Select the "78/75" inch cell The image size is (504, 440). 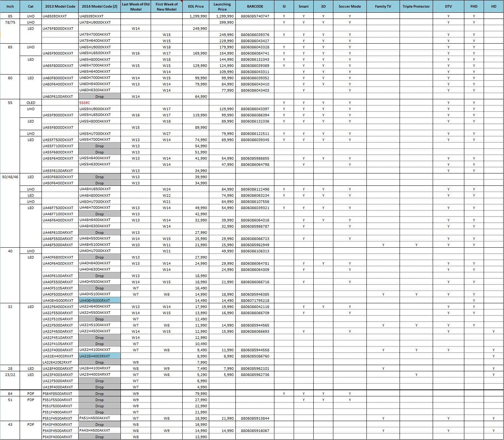click(x=10, y=23)
